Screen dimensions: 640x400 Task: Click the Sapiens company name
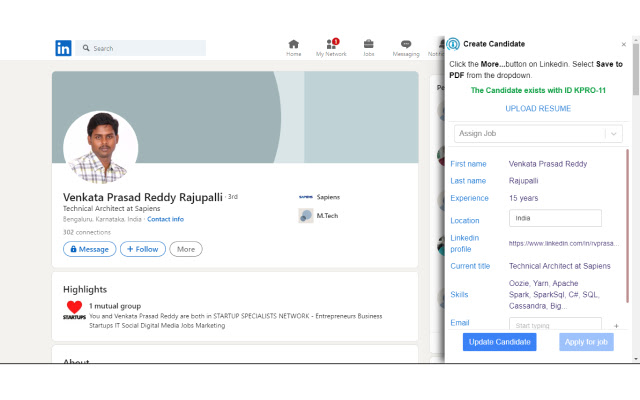[328, 197]
